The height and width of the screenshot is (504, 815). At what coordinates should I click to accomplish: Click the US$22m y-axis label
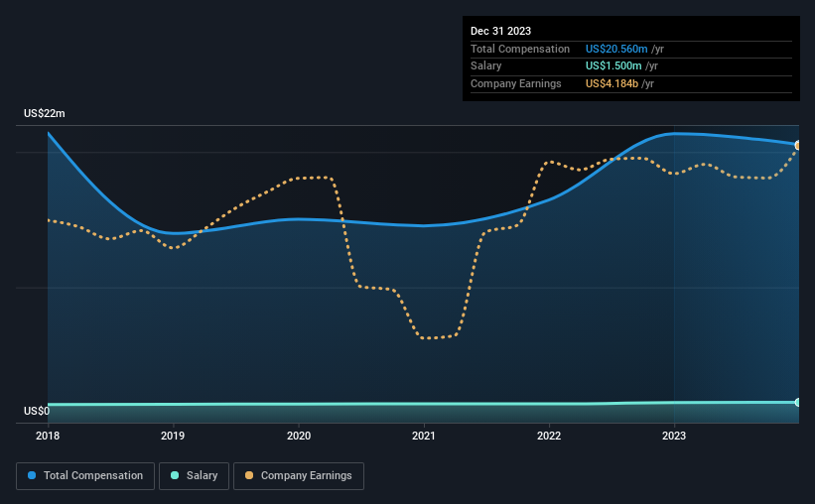tap(45, 113)
